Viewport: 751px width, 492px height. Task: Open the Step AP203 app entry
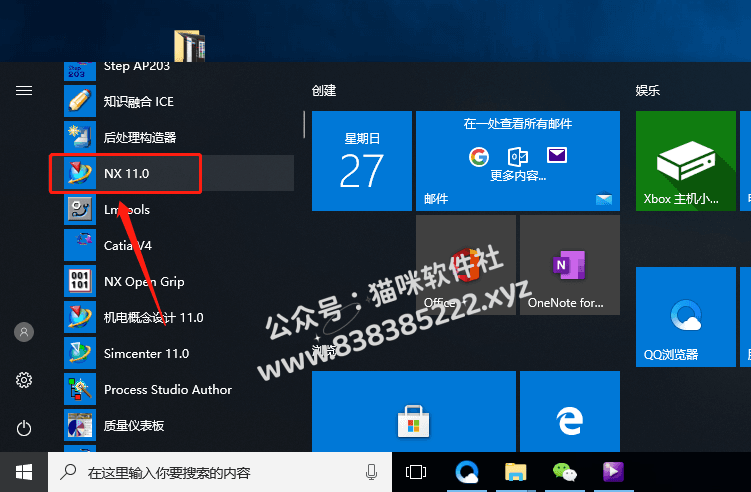click(179, 70)
